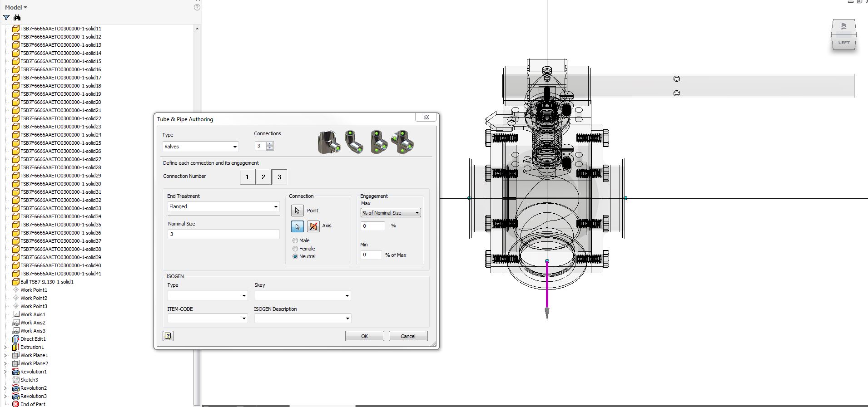This screenshot has width=868, height=407.
Task: Click the LEFT face of the ViewCube
Action: [844, 43]
